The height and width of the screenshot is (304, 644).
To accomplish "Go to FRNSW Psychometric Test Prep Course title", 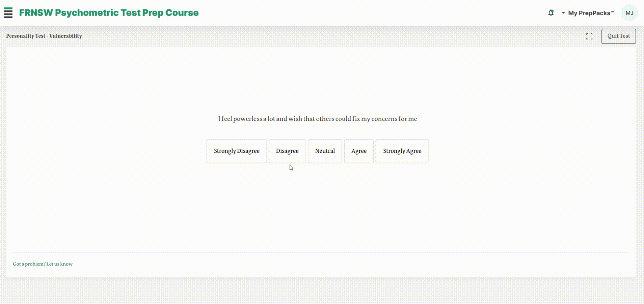I will point(109,13).
